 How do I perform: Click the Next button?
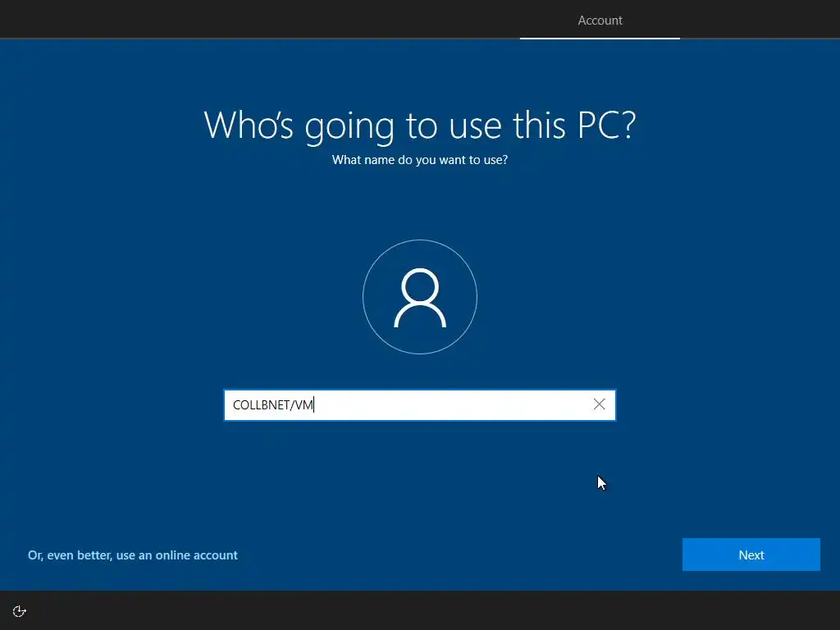[751, 555]
